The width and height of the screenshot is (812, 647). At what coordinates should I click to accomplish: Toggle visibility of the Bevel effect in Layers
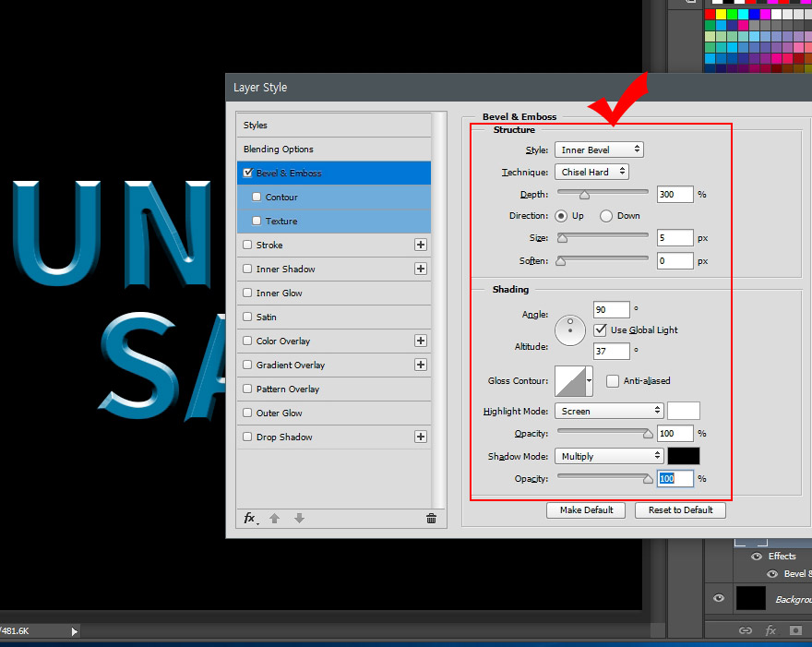[772, 573]
